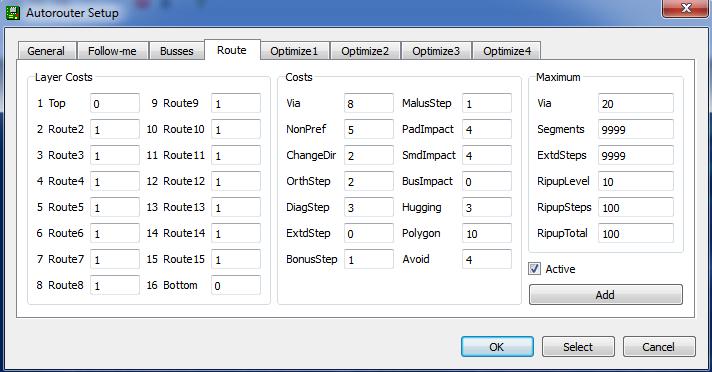Click the Select button

[x=578, y=347]
